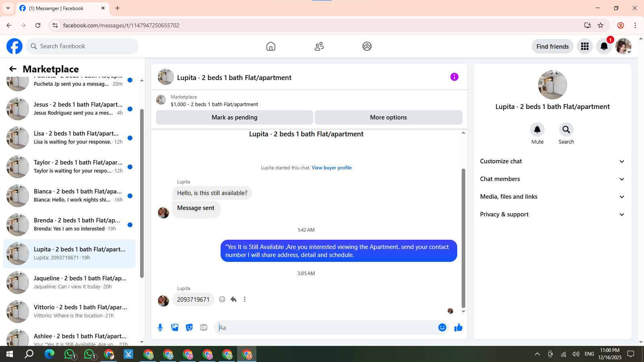Bookmark this page with the star icon
644x362 pixels.
pos(601,25)
